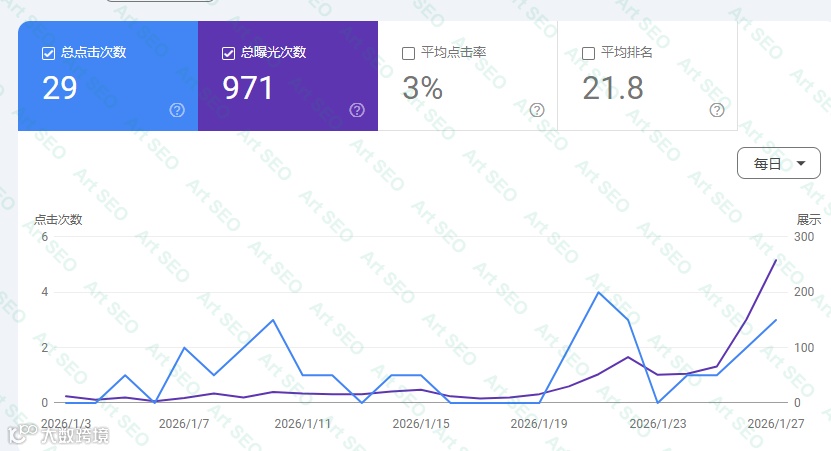Click the 2026/1/11 date axis label
The image size is (831, 451).
(302, 423)
